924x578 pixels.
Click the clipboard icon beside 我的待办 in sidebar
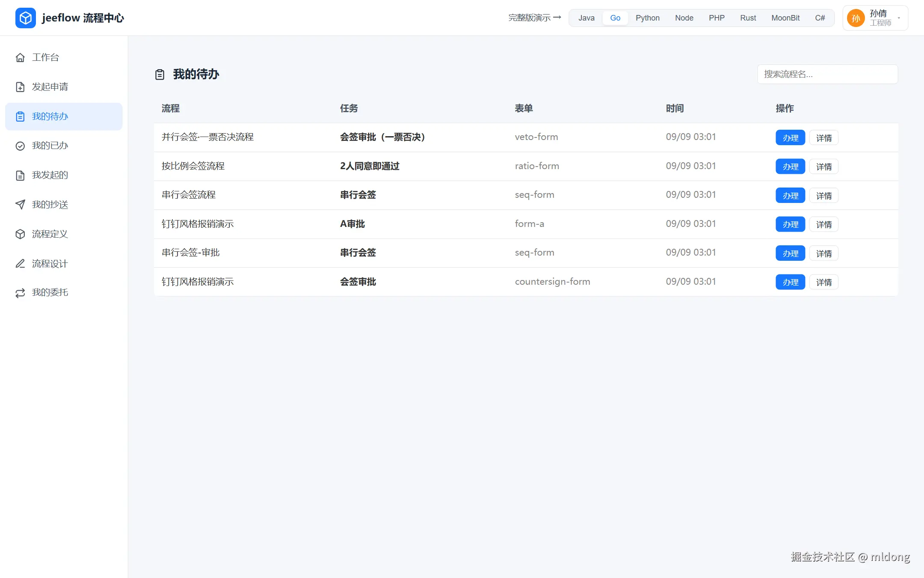coord(20,116)
